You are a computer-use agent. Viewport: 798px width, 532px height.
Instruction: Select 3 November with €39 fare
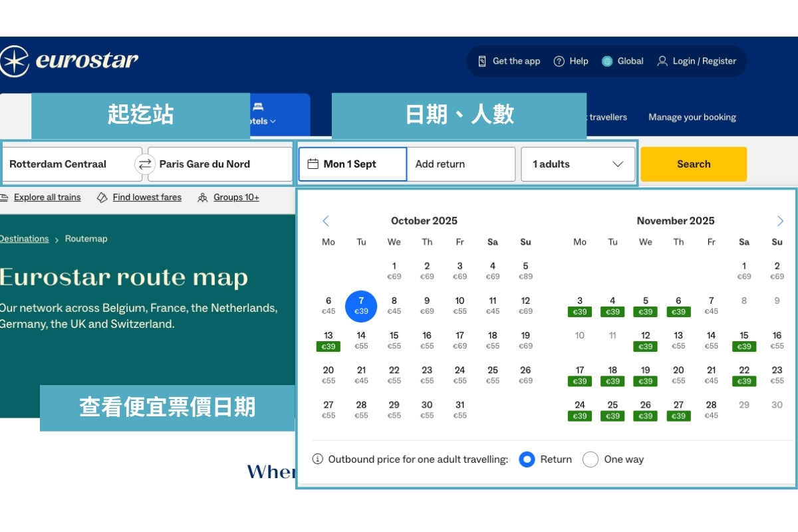(580, 306)
